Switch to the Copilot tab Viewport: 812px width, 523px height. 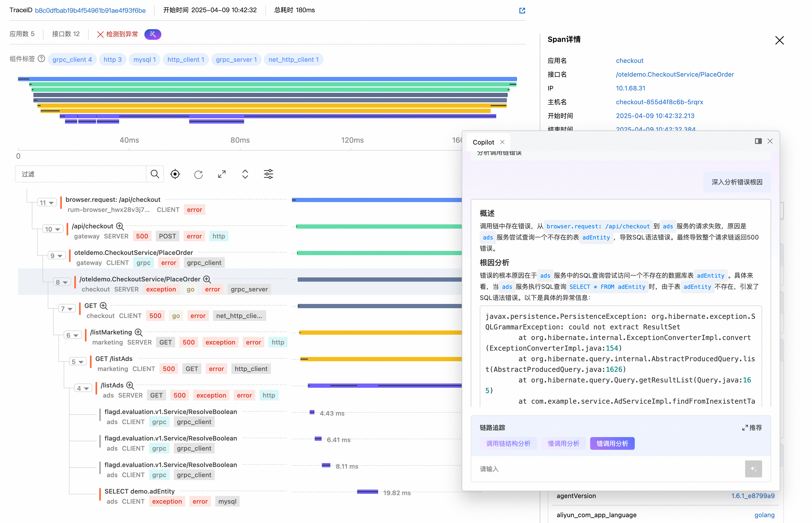pos(483,142)
